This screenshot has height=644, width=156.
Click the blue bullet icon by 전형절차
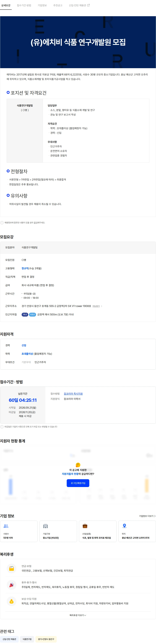tap(8, 171)
